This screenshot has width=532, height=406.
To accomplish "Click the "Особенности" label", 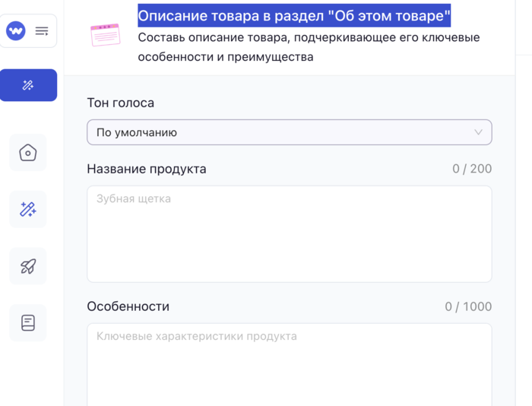I will tap(128, 307).
